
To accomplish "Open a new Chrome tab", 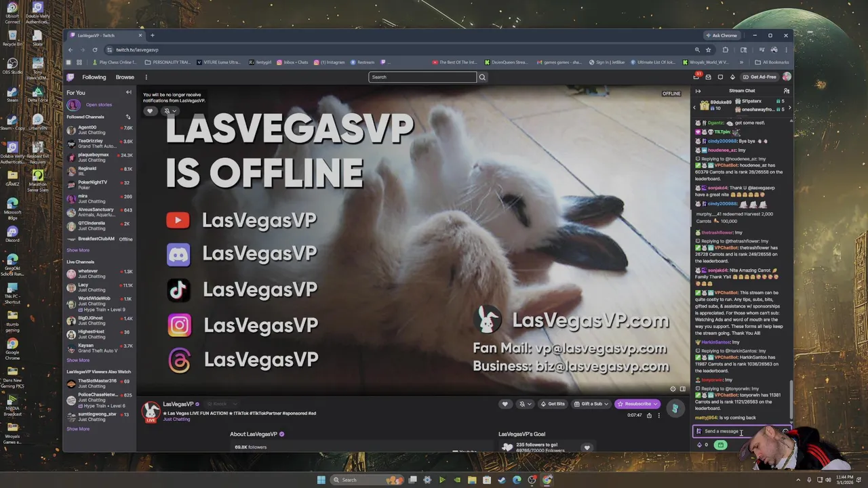I will [153, 35].
